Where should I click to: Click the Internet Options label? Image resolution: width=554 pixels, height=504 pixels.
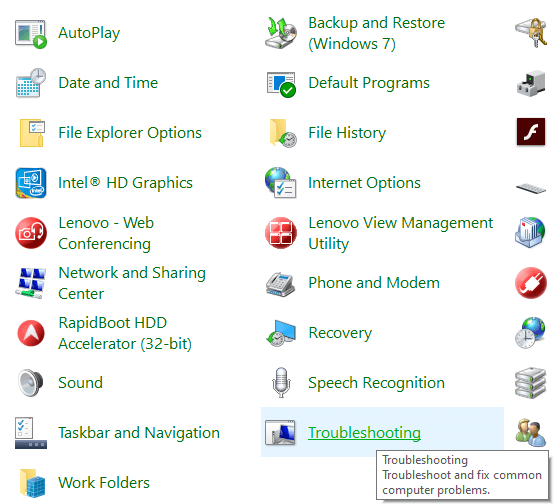point(364,183)
